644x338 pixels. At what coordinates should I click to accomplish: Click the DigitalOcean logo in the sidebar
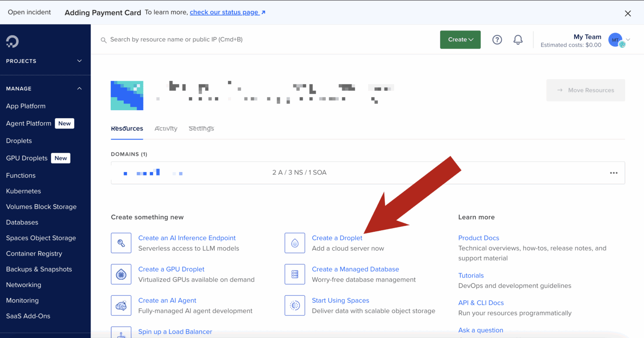click(x=12, y=41)
